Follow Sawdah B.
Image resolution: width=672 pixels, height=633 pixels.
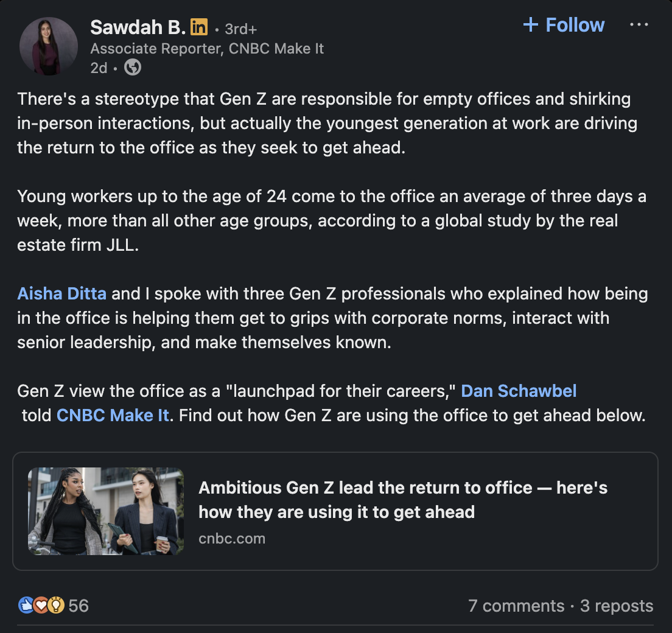[564, 25]
